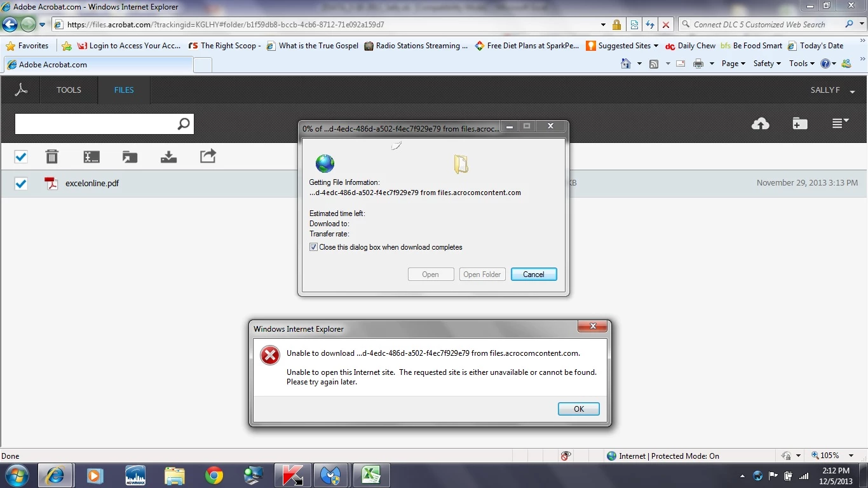This screenshot has width=868, height=488.
Task: Click the search magnifier icon in Acrobat
Action: pos(184,124)
